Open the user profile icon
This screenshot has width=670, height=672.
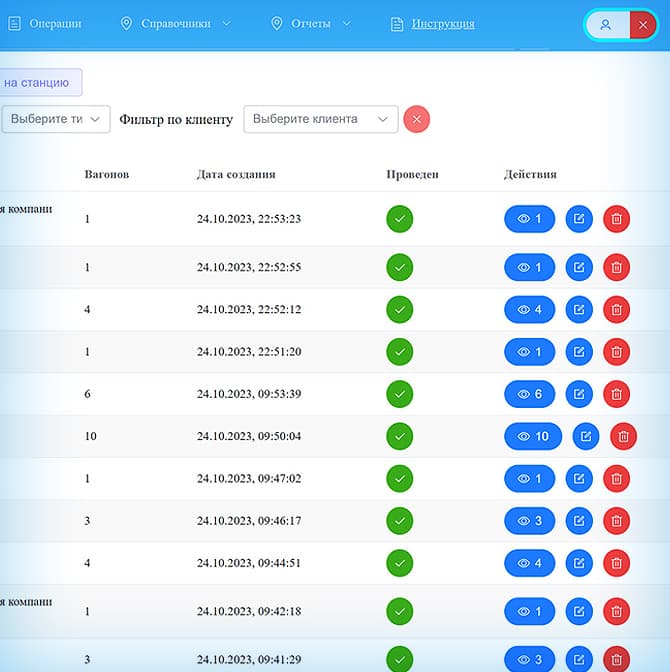click(x=605, y=25)
